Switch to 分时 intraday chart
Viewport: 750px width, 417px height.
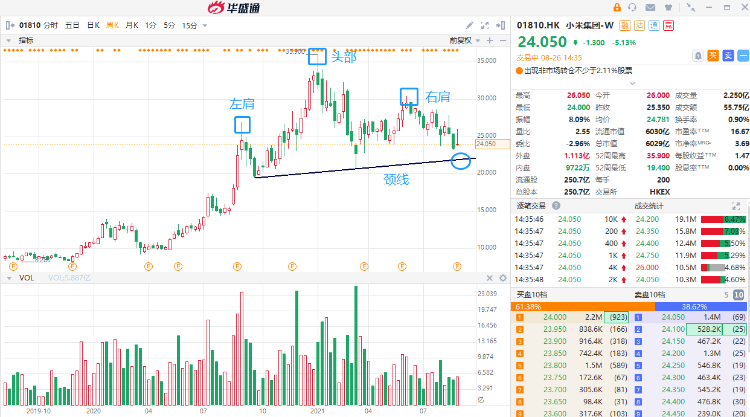click(51, 25)
